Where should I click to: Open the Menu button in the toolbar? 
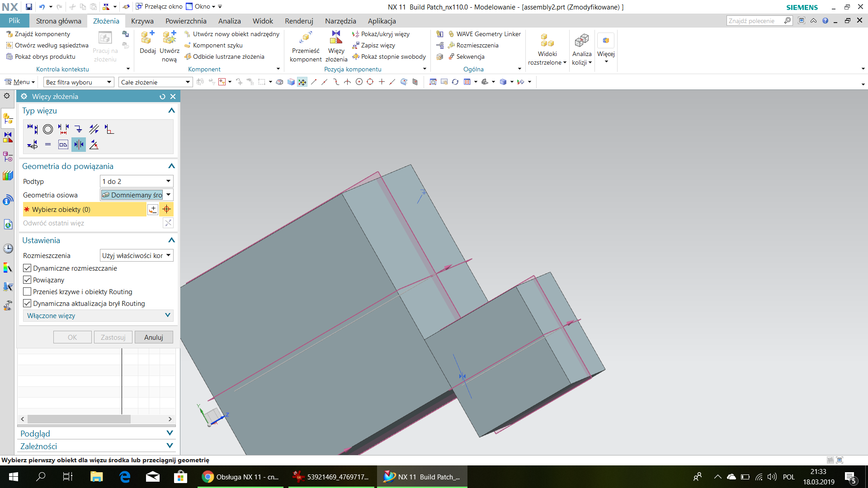(20, 82)
